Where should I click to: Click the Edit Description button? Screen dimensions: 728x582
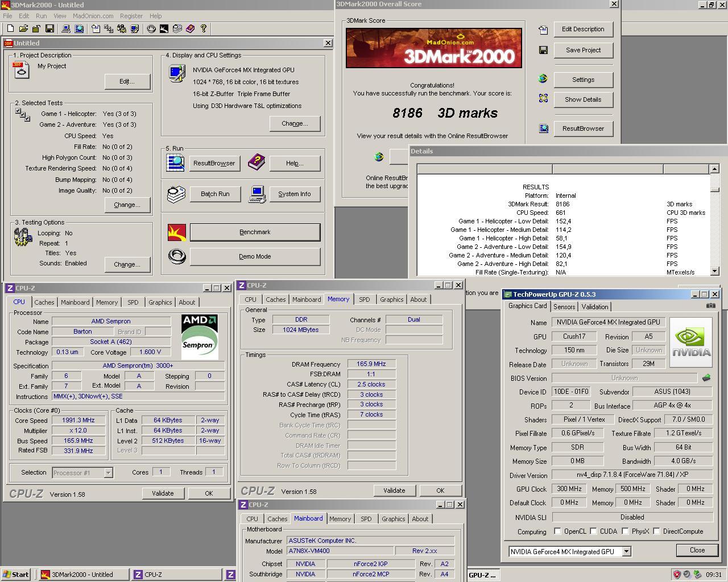click(583, 29)
